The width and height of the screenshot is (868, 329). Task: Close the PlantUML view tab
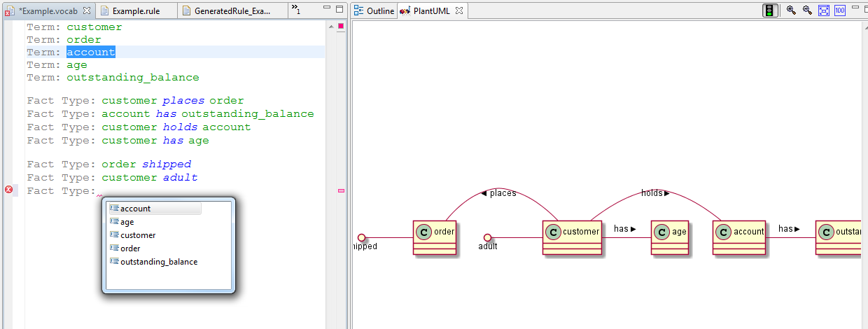[458, 11]
